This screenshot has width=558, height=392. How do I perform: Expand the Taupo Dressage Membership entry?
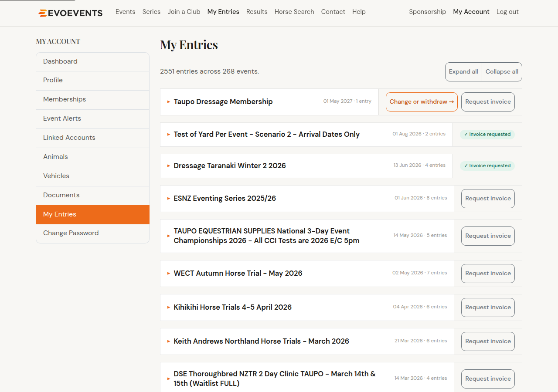269,102
